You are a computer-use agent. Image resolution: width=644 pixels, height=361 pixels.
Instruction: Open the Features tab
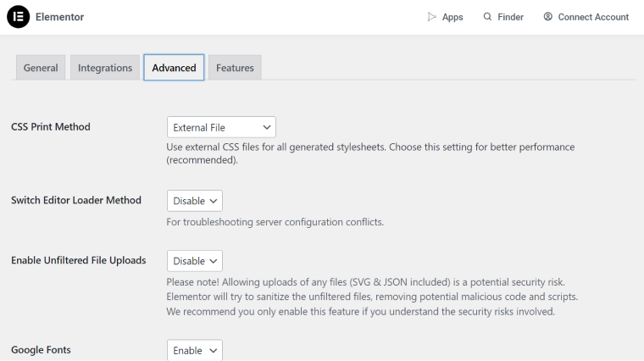click(235, 67)
